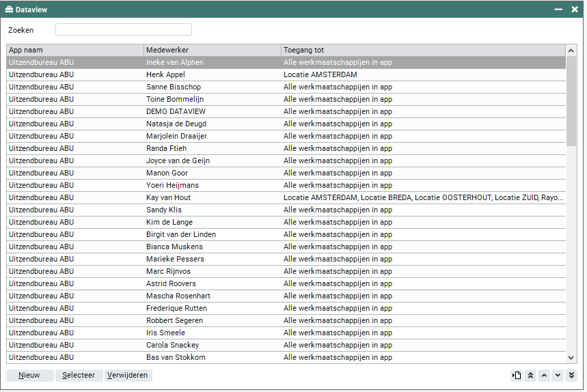Sort by the 'Toegang tot' column header

click(x=423, y=51)
